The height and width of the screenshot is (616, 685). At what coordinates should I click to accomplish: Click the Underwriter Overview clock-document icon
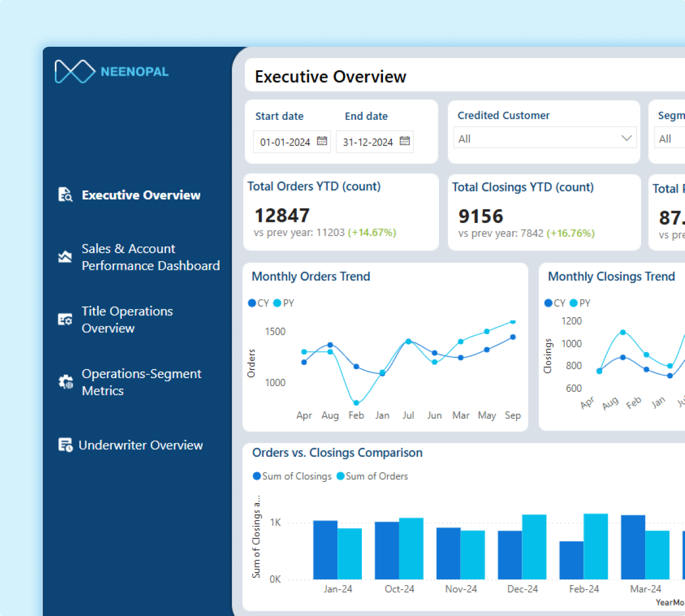click(65, 444)
